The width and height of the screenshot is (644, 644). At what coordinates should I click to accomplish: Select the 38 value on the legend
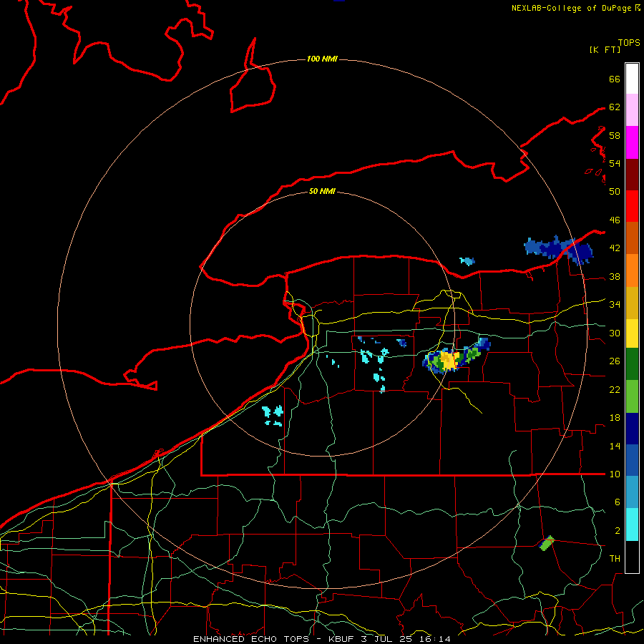coord(615,277)
